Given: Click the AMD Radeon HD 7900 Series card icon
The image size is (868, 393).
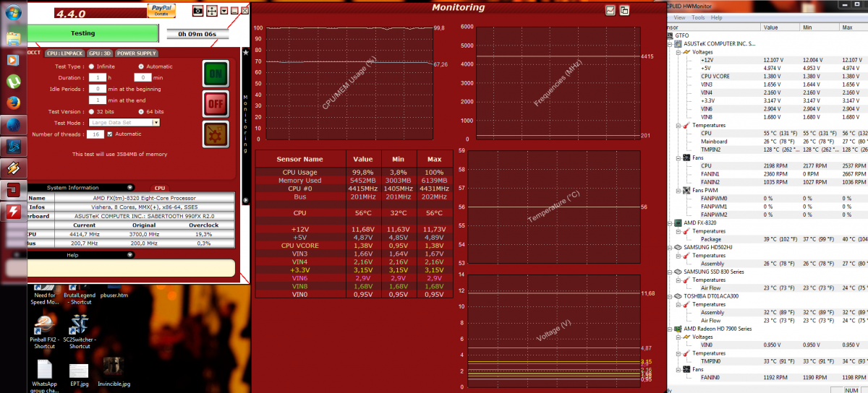Looking at the screenshot, I should tap(676, 329).
